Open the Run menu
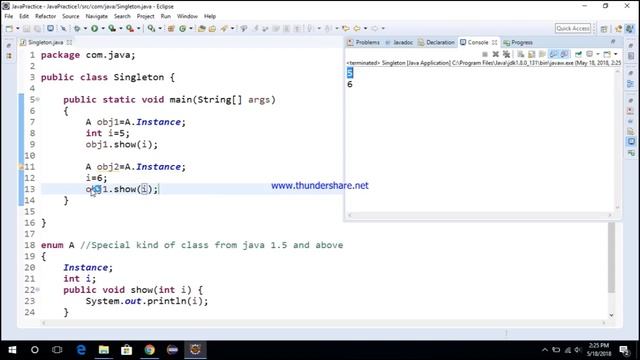Viewport: 640px width, 360px height. pyautogui.click(x=166, y=16)
